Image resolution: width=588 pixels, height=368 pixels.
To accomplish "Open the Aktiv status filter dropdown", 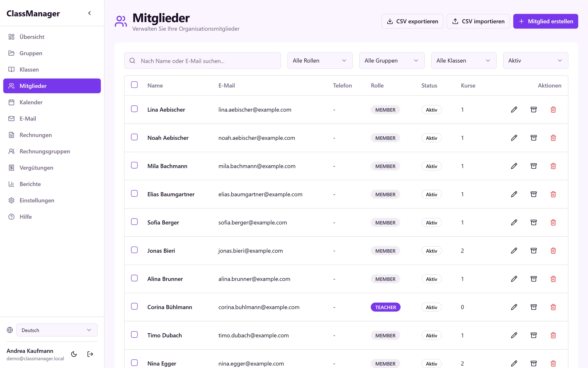I will pos(536,60).
